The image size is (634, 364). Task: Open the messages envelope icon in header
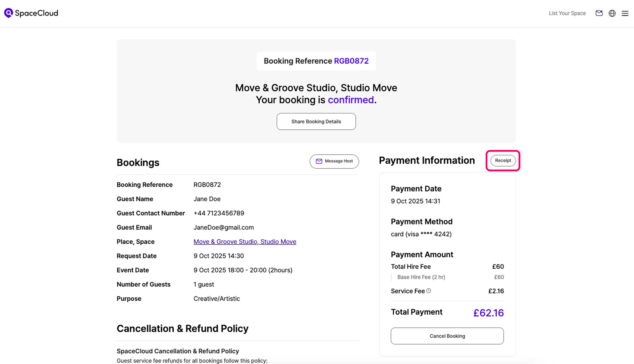click(599, 13)
